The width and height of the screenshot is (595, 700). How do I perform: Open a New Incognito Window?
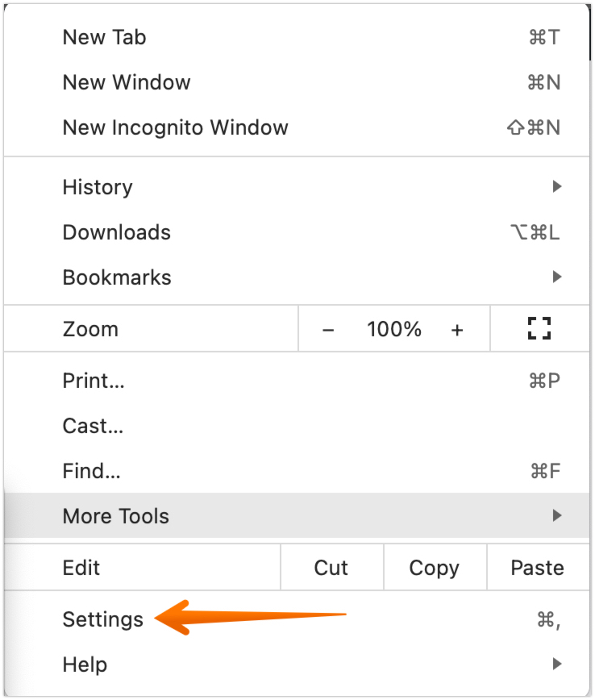click(x=175, y=127)
